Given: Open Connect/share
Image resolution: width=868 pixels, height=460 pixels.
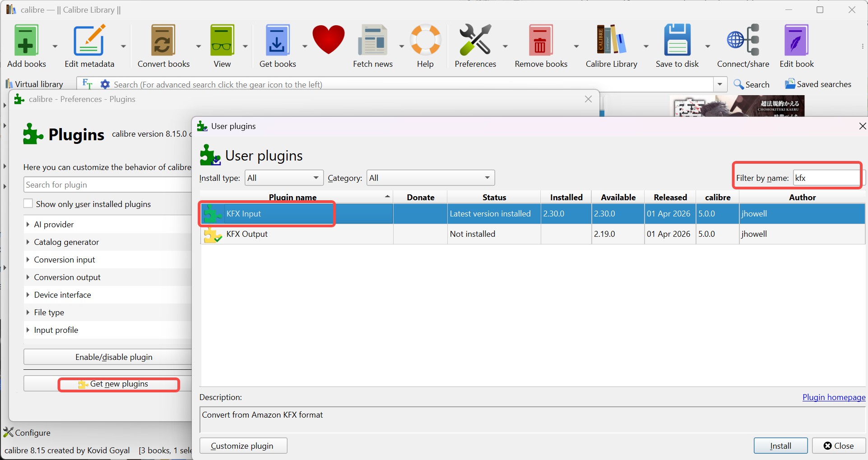Looking at the screenshot, I should point(743,41).
